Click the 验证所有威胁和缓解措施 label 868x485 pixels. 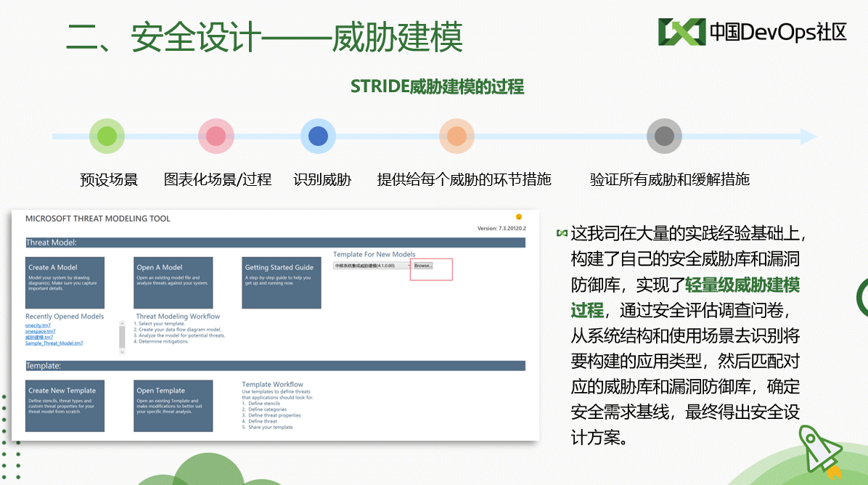pos(670,180)
